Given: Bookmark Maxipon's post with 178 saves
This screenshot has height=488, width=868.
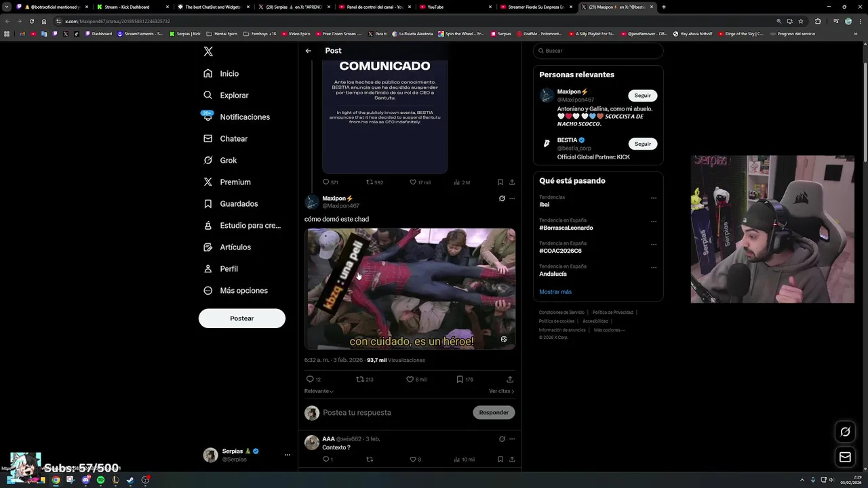Looking at the screenshot, I should (460, 379).
